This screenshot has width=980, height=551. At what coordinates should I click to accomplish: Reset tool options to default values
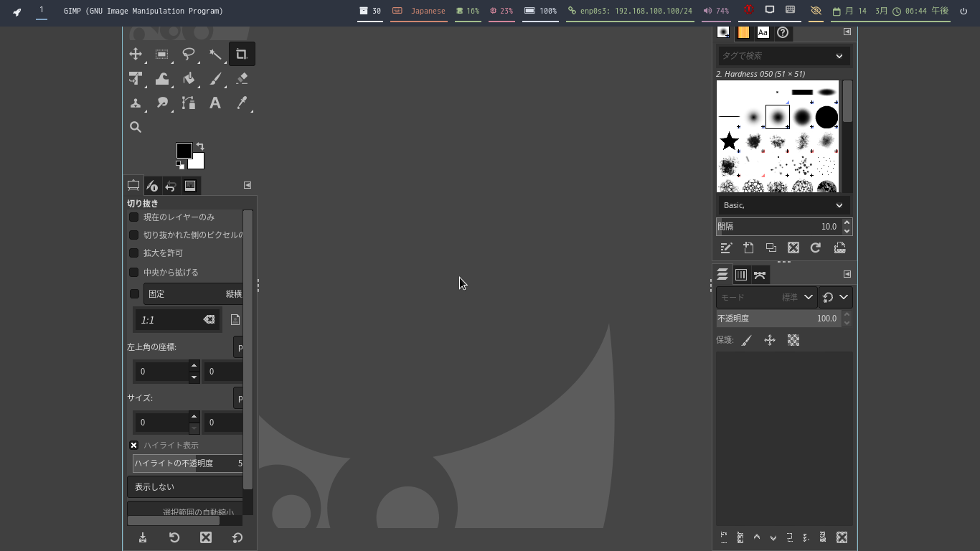click(x=237, y=537)
